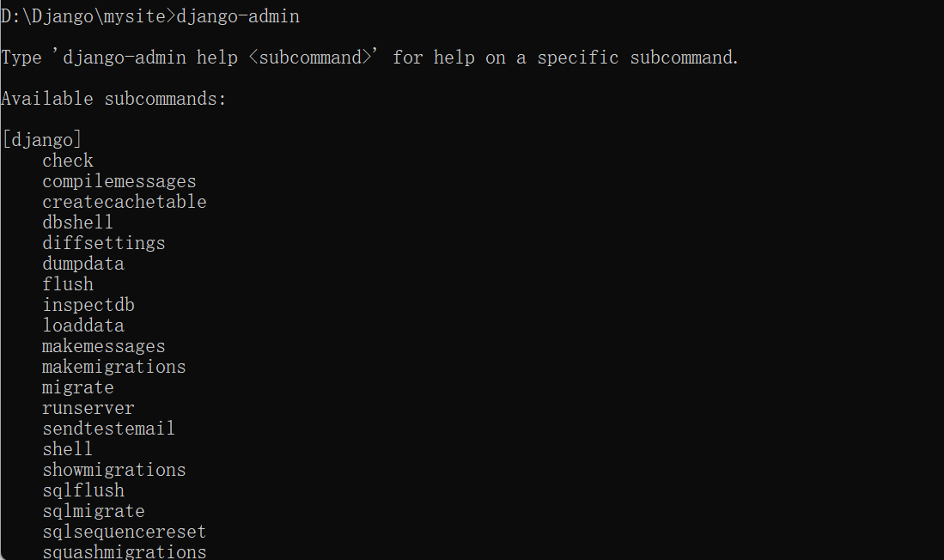
Task: Click the 'check' subcommand text
Action: pyautogui.click(x=68, y=161)
